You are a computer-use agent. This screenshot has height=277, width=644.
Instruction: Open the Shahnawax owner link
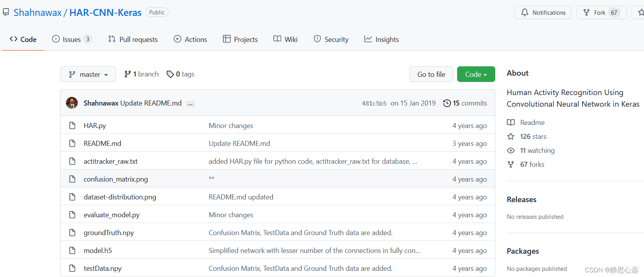[38, 12]
